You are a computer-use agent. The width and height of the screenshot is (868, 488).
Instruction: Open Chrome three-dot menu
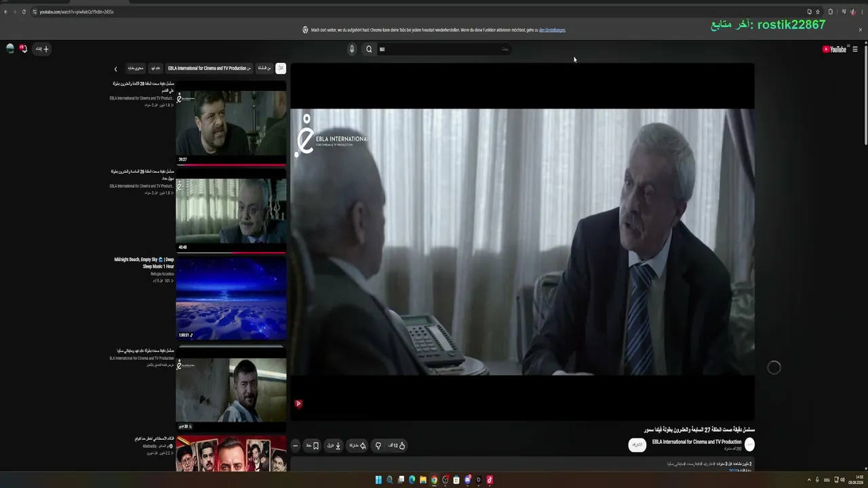862,12
